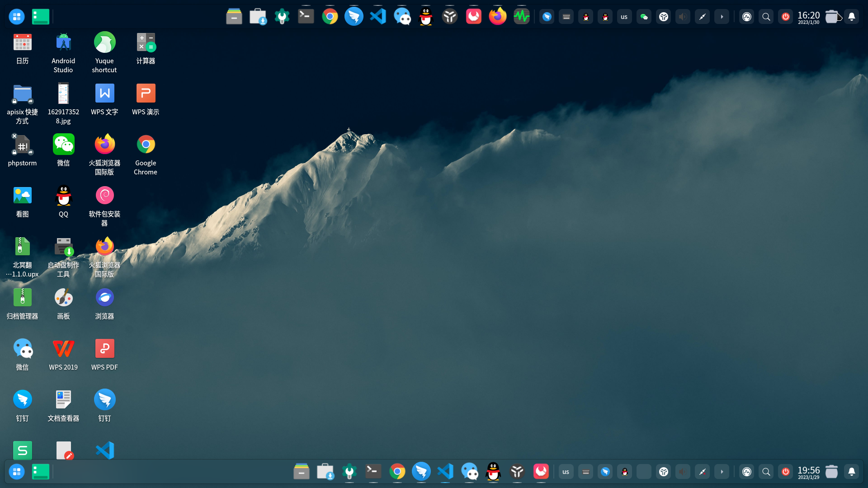Switch keyboard layout 'us' in top tray

(x=624, y=17)
